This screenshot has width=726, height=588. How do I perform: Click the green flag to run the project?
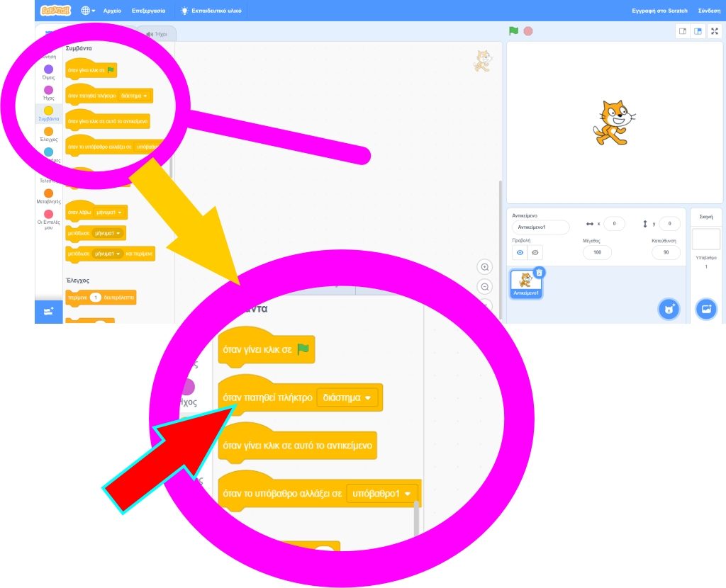coord(513,31)
